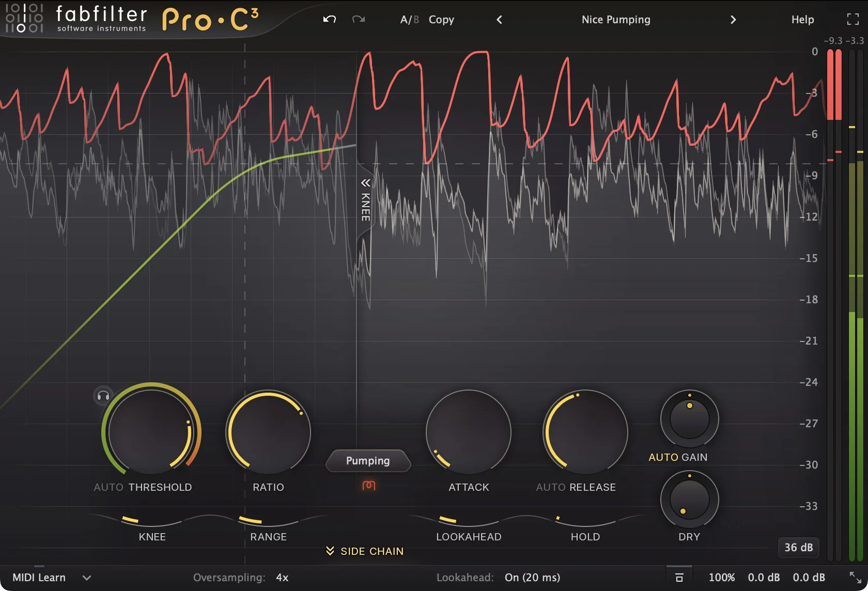Click the resize arrows at bottom right
Screen dimensions: 868x591
[x=856, y=577]
